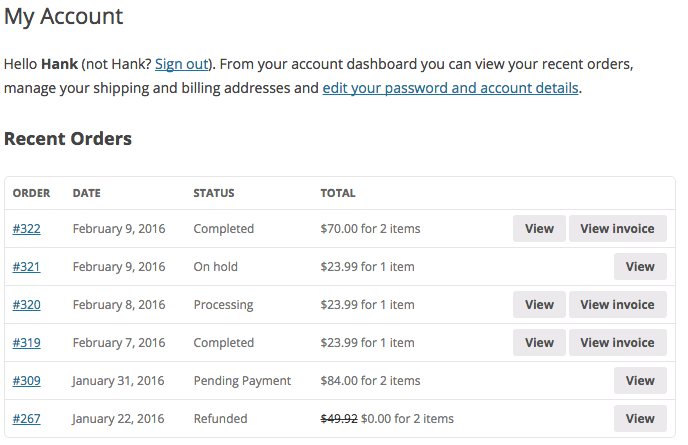
Task: Open edit your password and account details
Action: point(450,88)
